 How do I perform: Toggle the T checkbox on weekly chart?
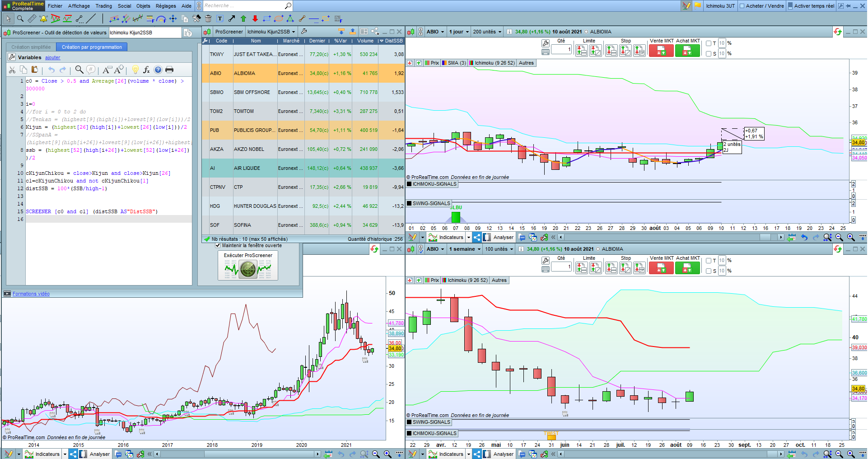click(x=709, y=261)
